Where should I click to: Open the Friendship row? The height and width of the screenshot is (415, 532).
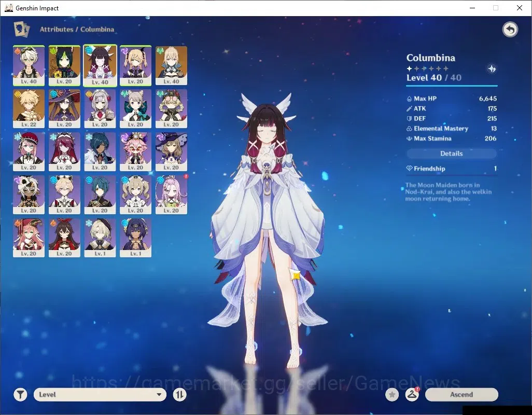[451, 169]
